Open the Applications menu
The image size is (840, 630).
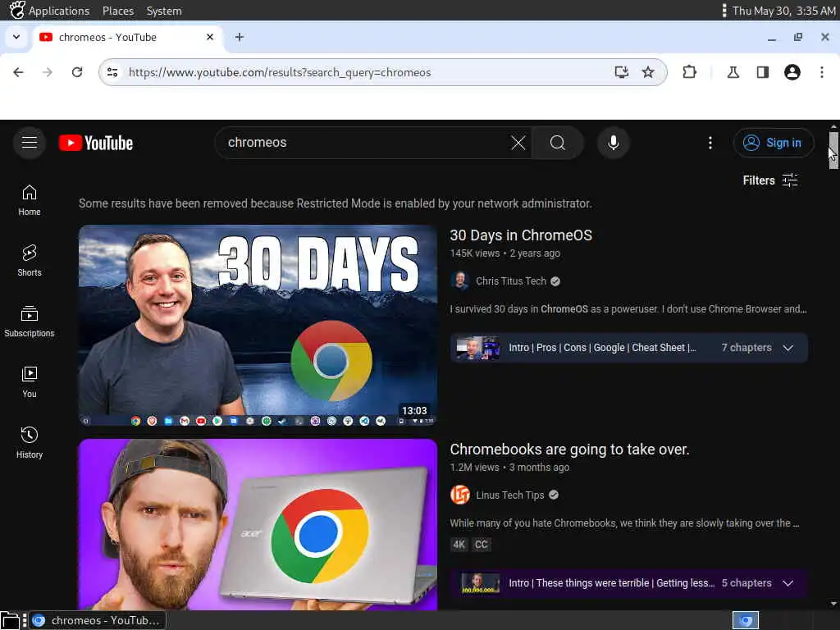pyautogui.click(x=59, y=11)
